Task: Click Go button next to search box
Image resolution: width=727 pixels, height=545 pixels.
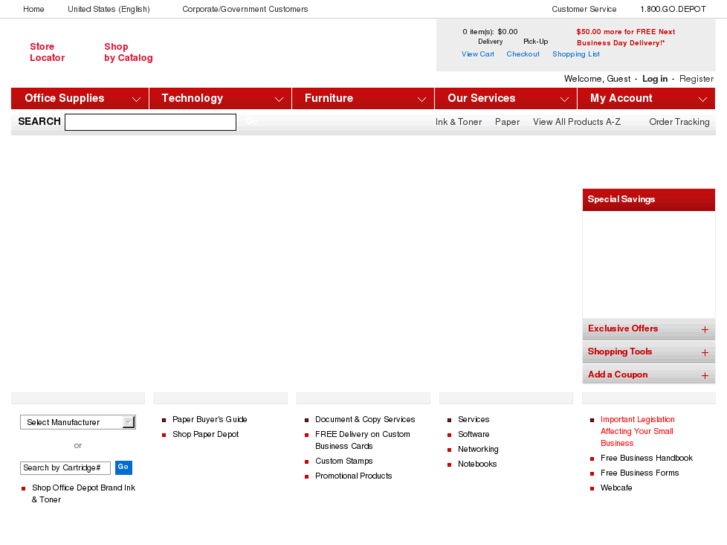Action: click(x=252, y=122)
